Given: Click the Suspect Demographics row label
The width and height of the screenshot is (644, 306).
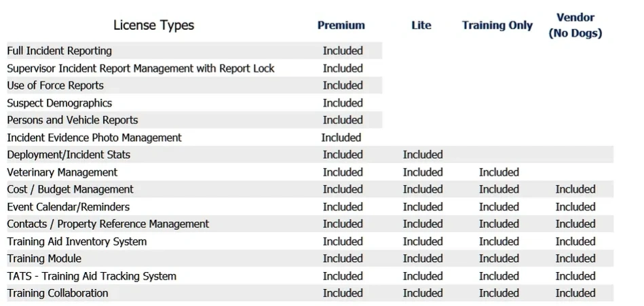Looking at the screenshot, I should tap(60, 103).
